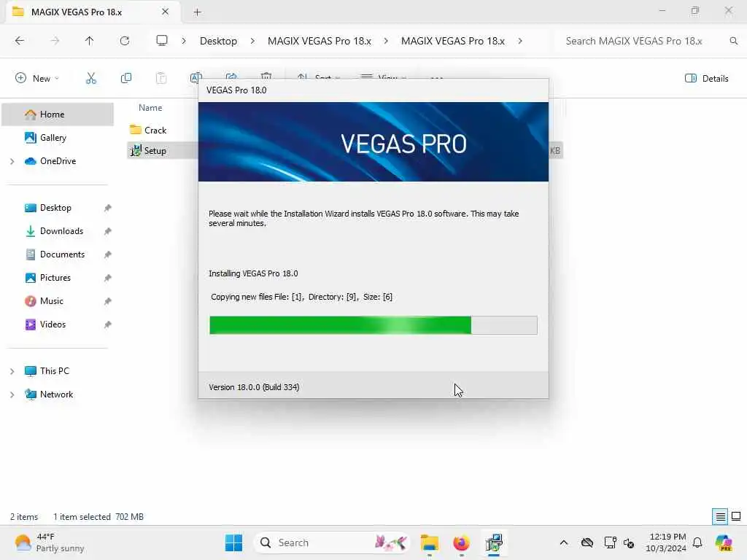Expand the Network tree node
Image resolution: width=747 pixels, height=560 pixels.
click(x=12, y=394)
